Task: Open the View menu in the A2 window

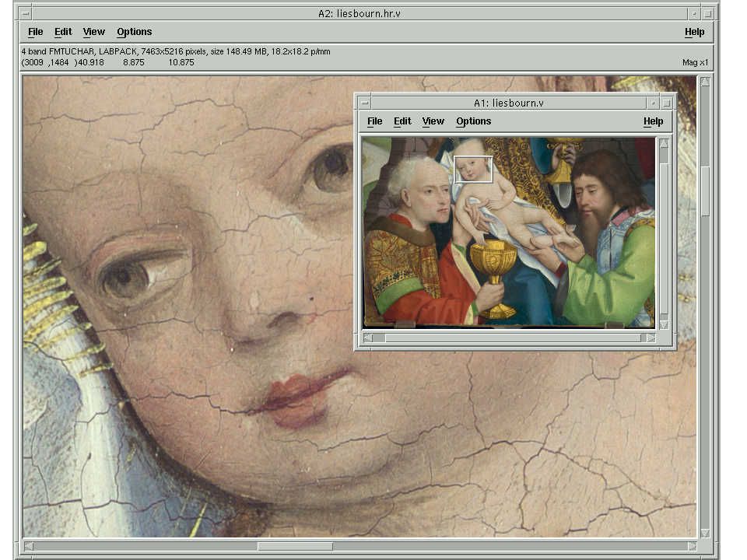Action: click(93, 32)
